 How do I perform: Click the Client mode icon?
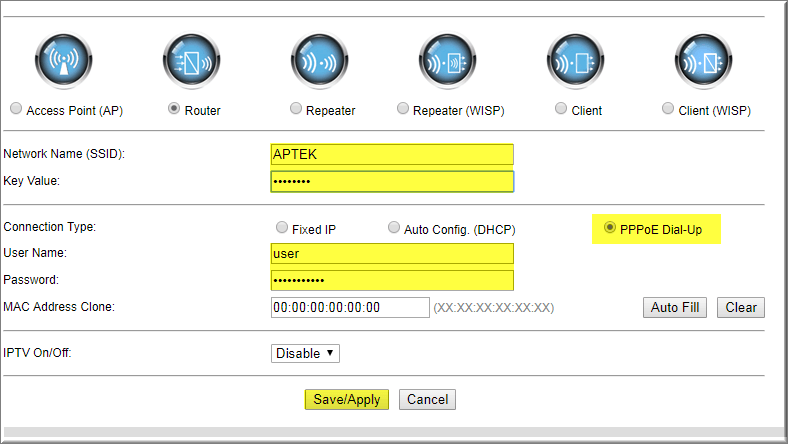(x=575, y=62)
